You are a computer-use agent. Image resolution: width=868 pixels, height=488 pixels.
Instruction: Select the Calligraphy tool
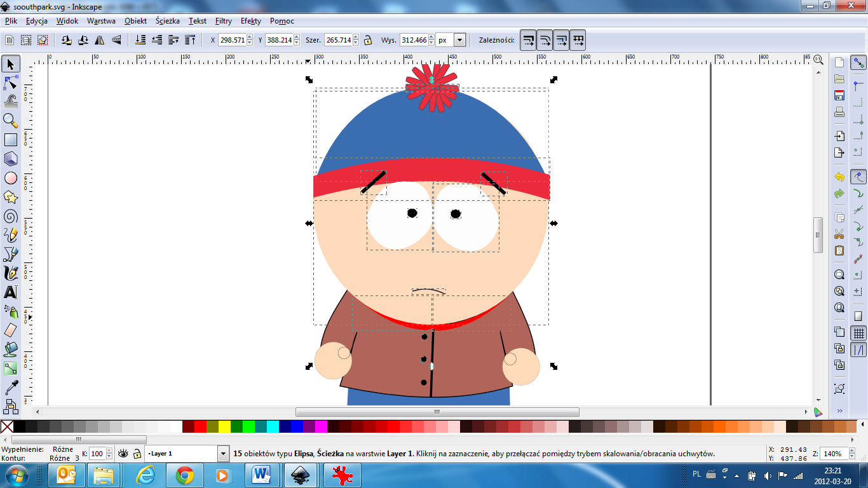click(11, 273)
